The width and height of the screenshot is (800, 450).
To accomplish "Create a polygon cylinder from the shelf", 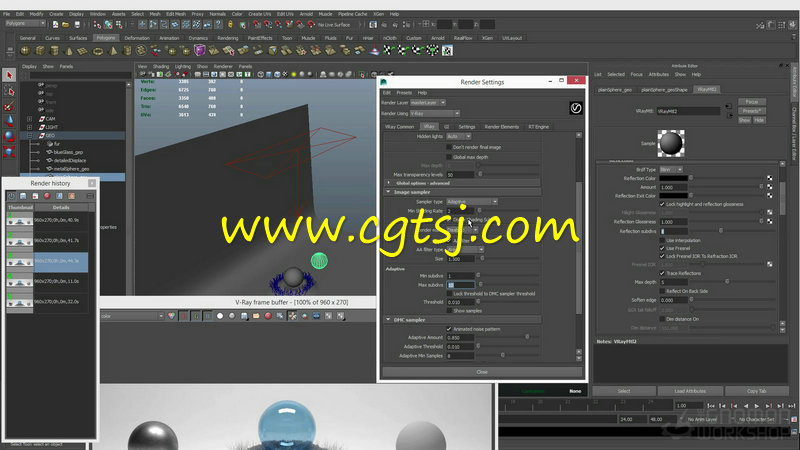I will coord(54,51).
